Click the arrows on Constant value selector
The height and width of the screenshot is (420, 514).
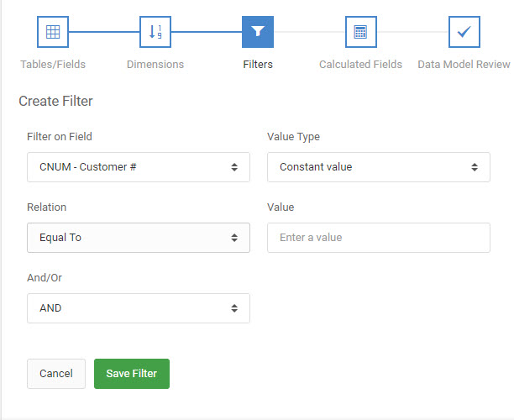tap(475, 167)
